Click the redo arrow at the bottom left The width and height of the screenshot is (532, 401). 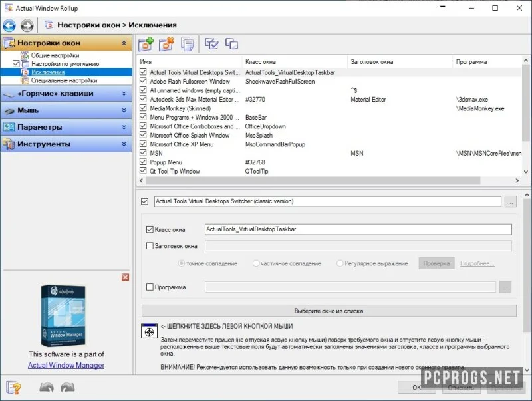[x=68, y=388]
